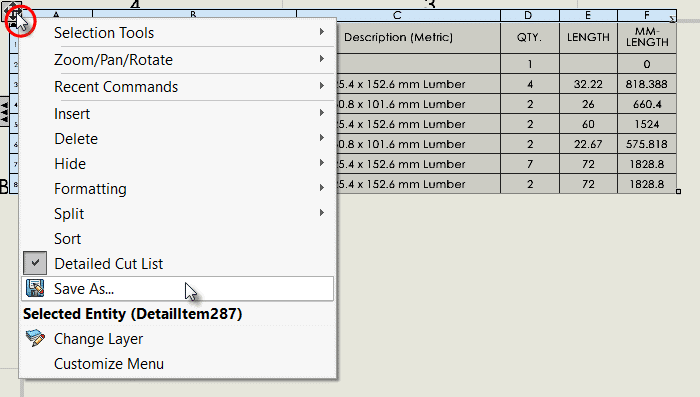Choose Formatting from the context menu

tap(178, 189)
